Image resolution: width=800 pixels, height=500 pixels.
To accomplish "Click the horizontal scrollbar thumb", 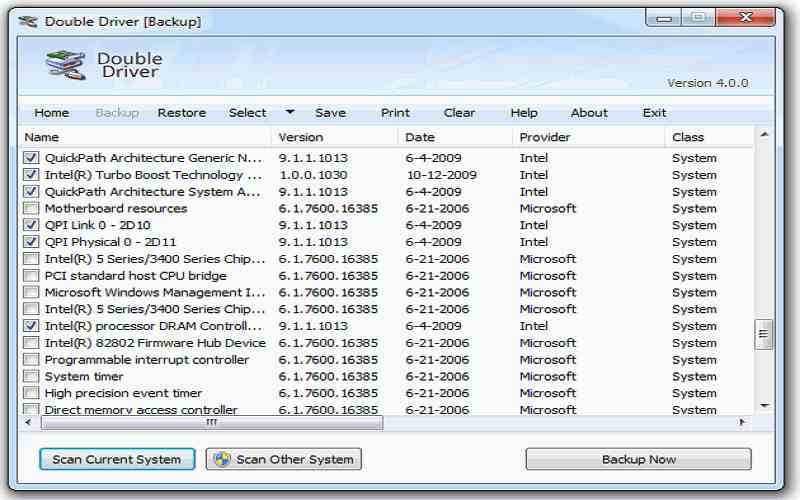I will point(212,422).
